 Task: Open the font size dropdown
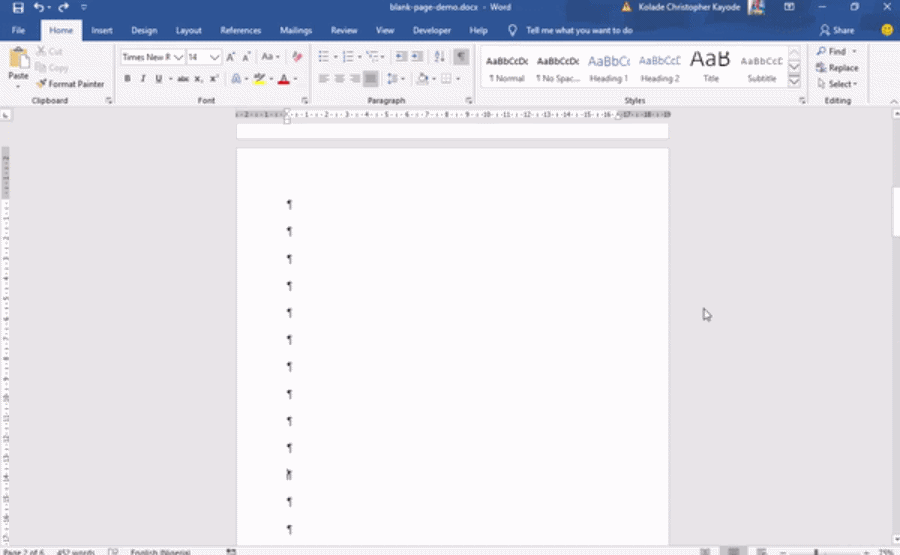pos(215,57)
